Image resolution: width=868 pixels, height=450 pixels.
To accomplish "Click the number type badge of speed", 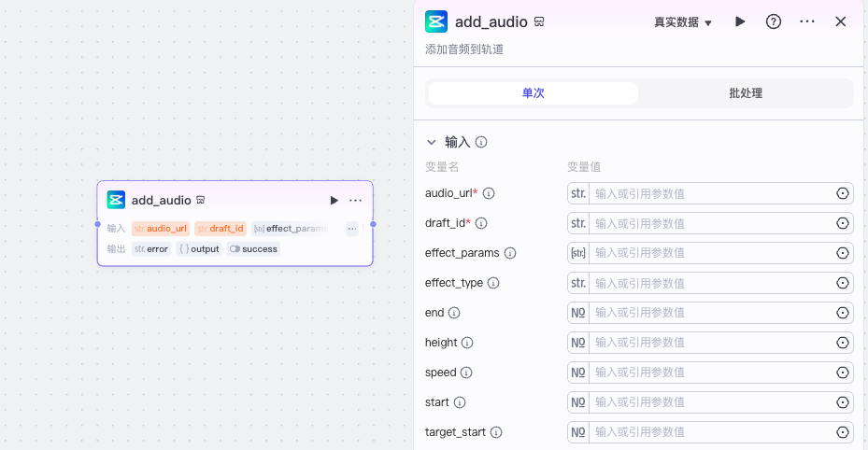I will coord(578,373).
